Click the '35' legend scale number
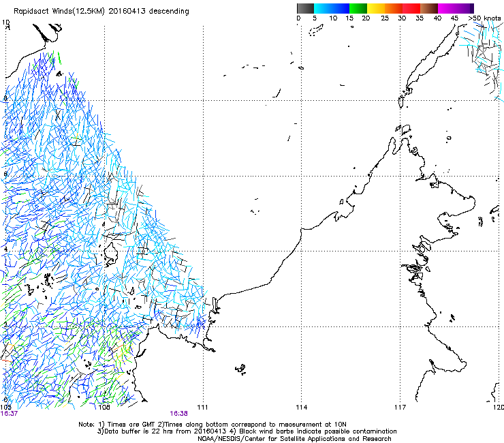504x443 pixels. 420,18
